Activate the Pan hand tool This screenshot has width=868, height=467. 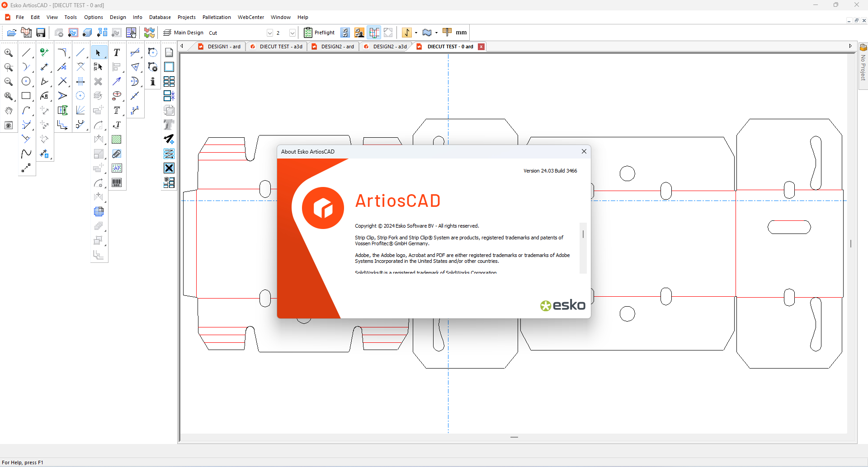tap(9, 111)
